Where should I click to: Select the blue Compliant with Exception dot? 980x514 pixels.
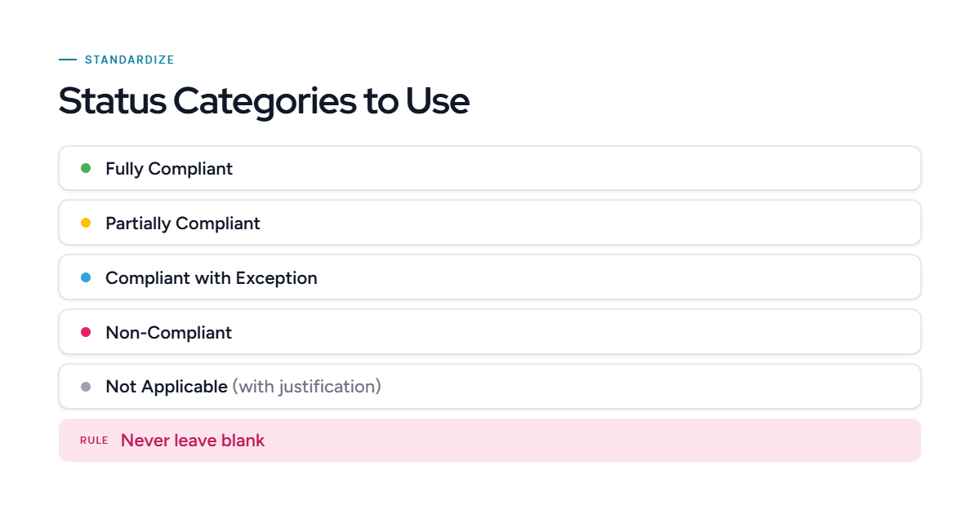coord(86,277)
